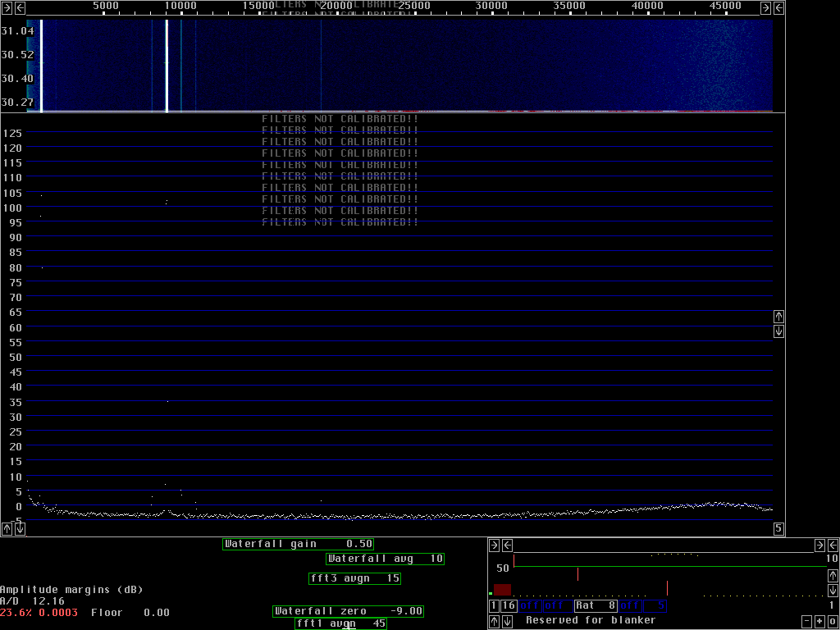Click the down arrow on the spectrum's right edge

779,331
